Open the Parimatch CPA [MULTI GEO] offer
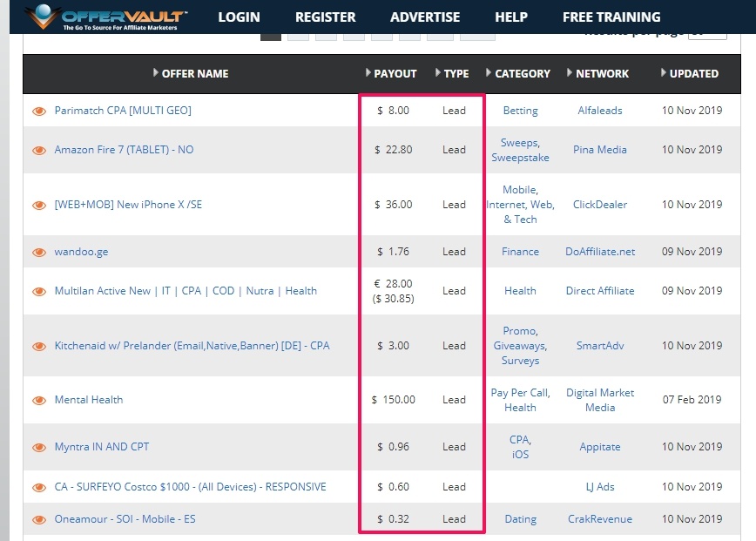Image resolution: width=756 pixels, height=541 pixels. pyautogui.click(x=123, y=111)
